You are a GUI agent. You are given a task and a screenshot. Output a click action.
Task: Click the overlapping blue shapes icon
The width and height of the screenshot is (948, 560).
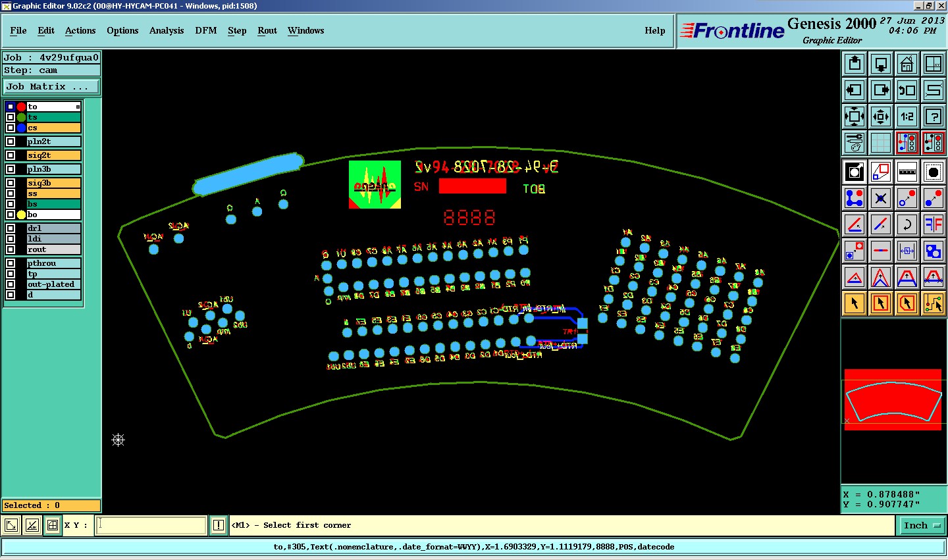[934, 251]
